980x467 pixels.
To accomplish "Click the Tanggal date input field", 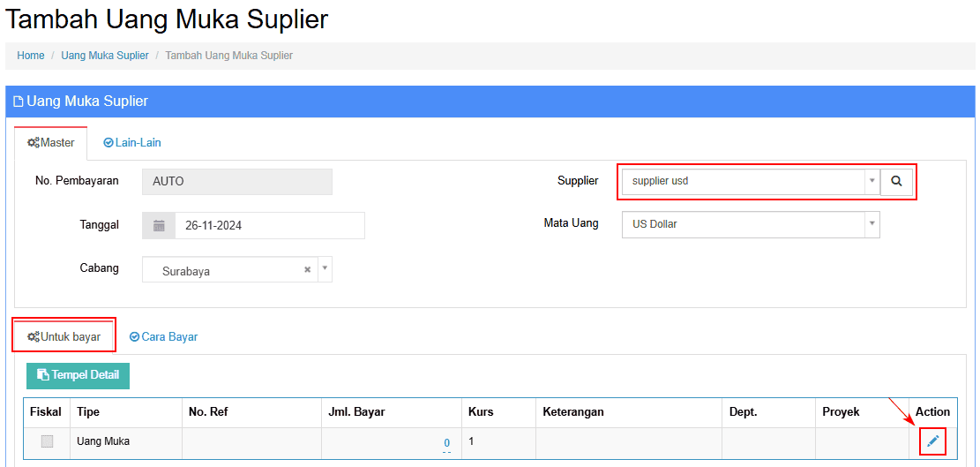I will (269, 225).
